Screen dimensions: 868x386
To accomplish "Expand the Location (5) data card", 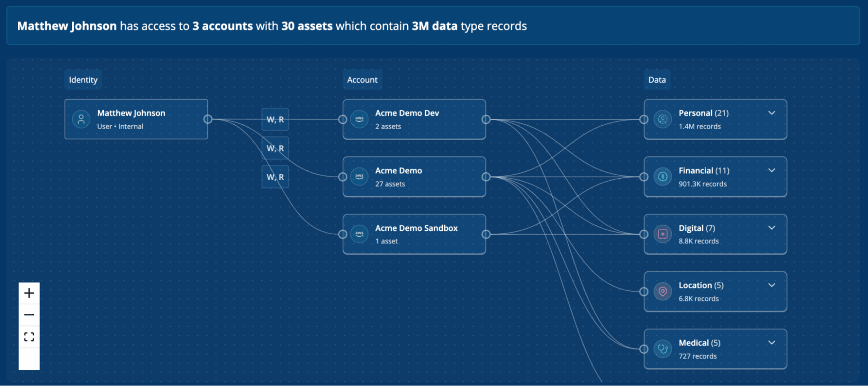I will point(772,285).
